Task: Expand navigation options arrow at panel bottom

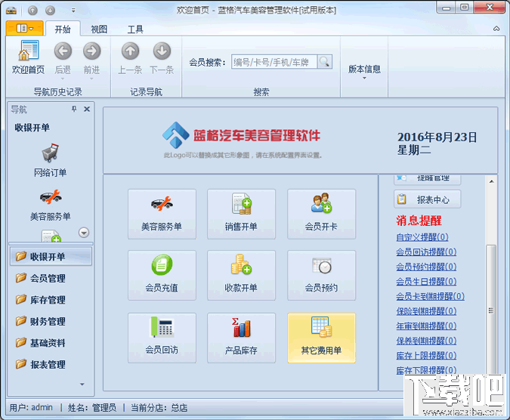Action: tap(82, 384)
